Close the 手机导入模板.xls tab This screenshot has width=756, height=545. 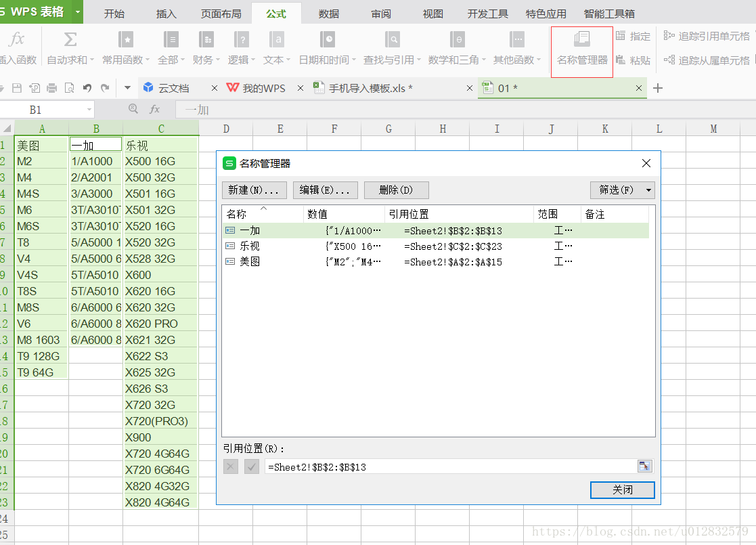[x=470, y=88]
